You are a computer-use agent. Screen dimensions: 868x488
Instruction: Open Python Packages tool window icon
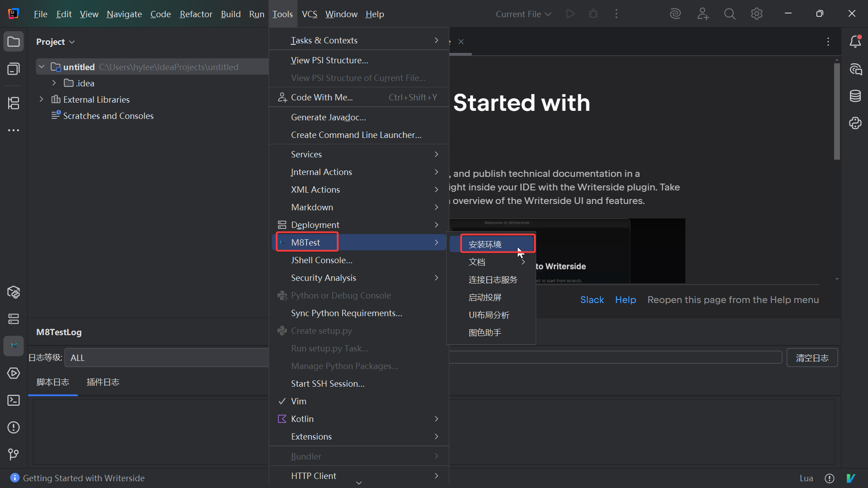click(14, 292)
